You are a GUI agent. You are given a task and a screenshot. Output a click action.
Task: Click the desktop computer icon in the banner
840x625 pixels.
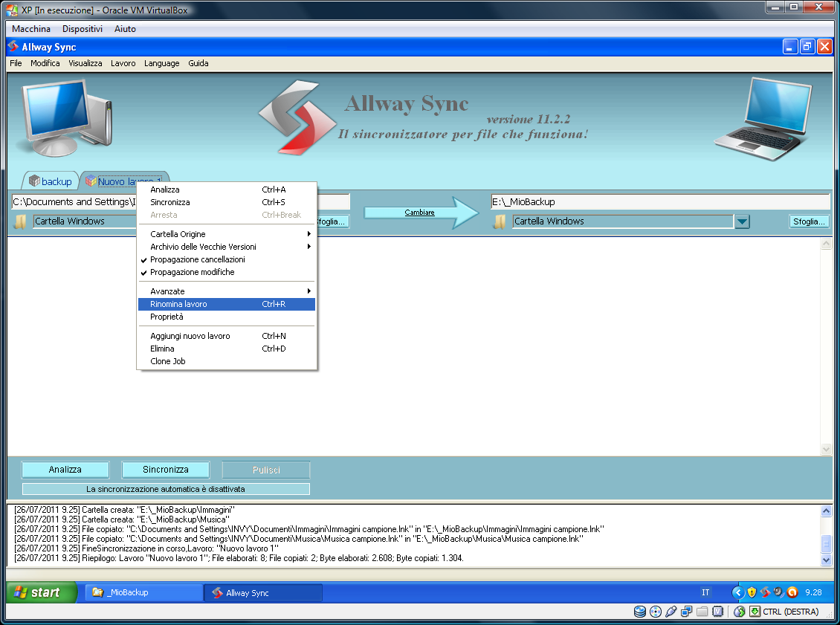point(66,118)
